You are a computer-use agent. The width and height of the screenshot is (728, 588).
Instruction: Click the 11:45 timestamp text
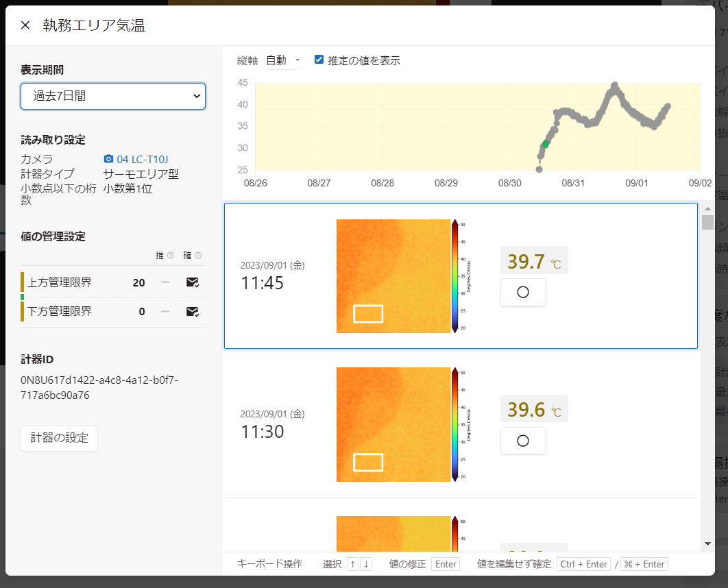point(263,282)
